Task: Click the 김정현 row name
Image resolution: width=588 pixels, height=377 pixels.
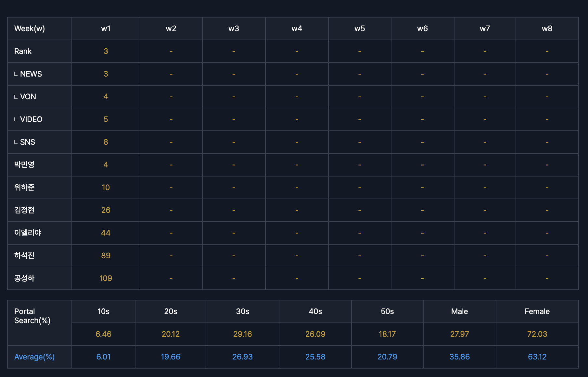Action: [x=24, y=210]
